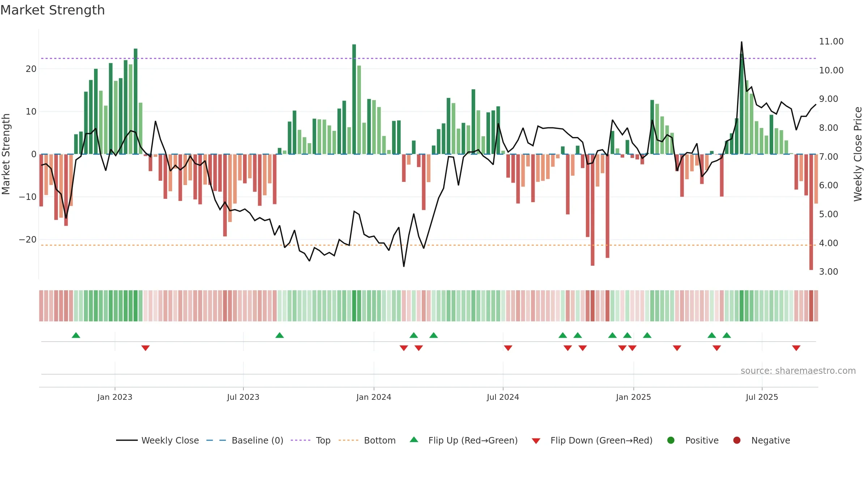The image size is (868, 488).
Task: Click the first green flip-up marker in late 2022
Action: [76, 335]
